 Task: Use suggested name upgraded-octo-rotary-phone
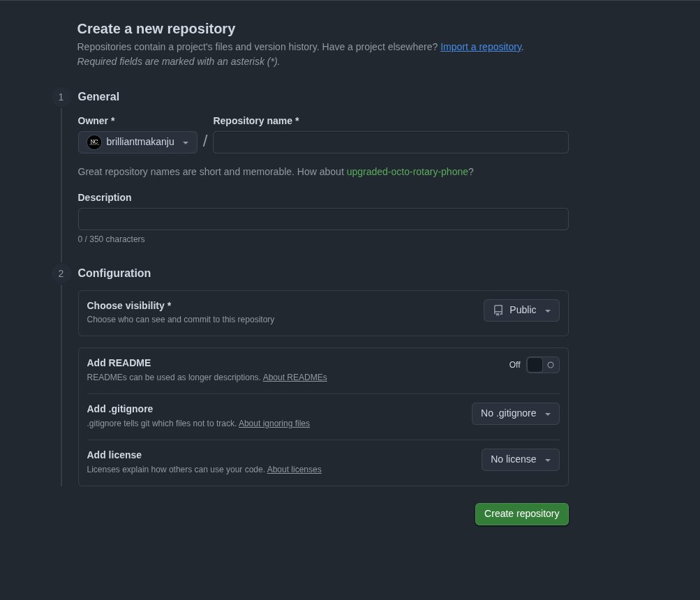(407, 172)
